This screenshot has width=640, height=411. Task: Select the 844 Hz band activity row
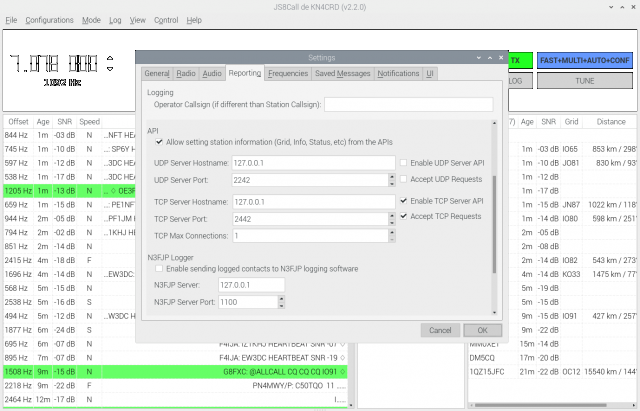[x=69, y=135]
